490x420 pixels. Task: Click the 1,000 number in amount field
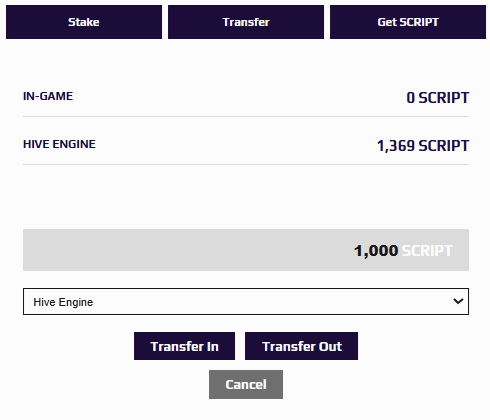(376, 251)
